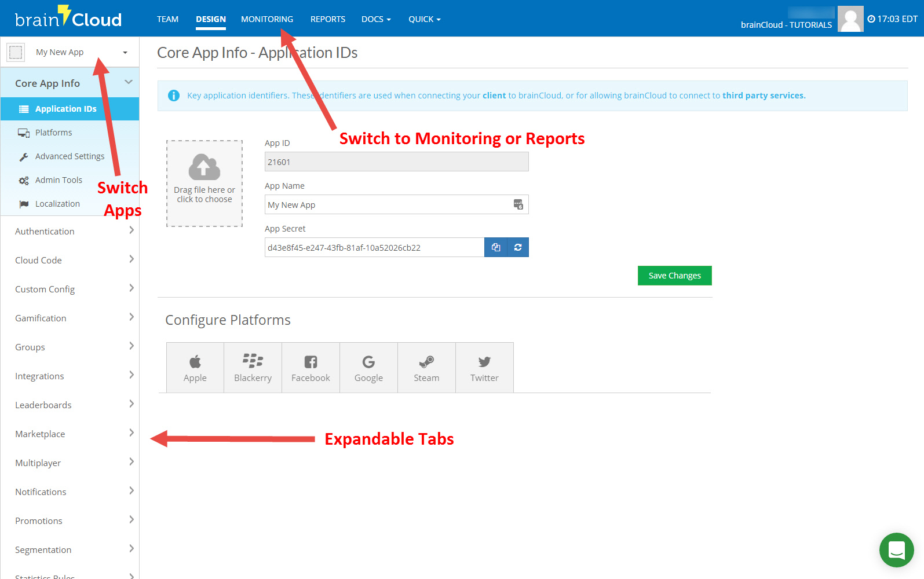Click the user profile avatar
Image resolution: width=924 pixels, height=579 pixels.
(850, 19)
